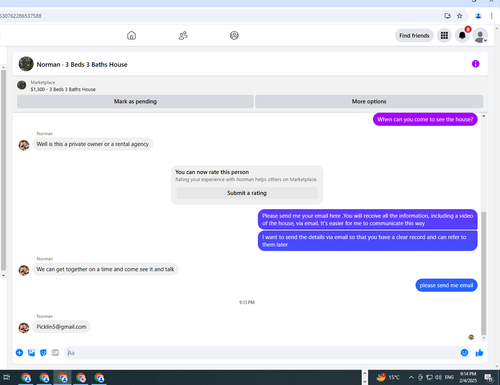500x385 pixels.
Task: Open the Friends icon in top navigation
Action: 183,35
